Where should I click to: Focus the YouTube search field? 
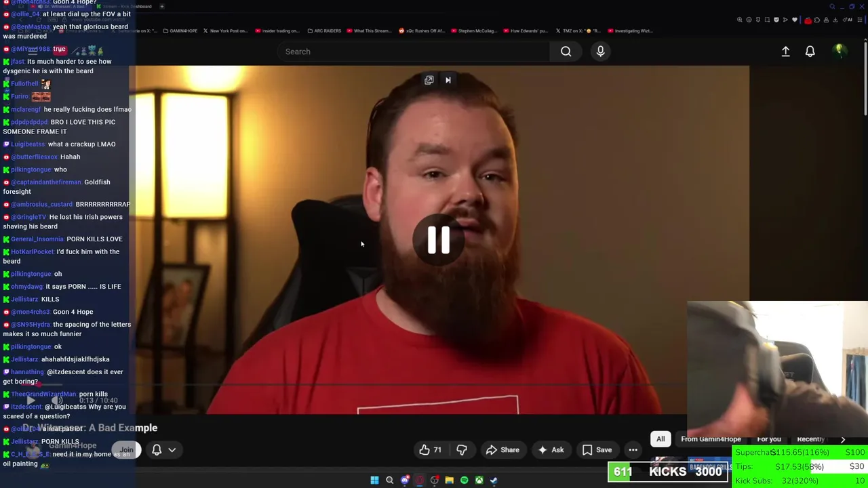[414, 52]
